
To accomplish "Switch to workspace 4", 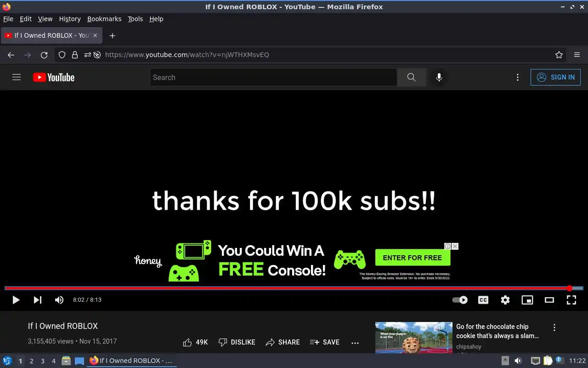I will click(x=53, y=361).
